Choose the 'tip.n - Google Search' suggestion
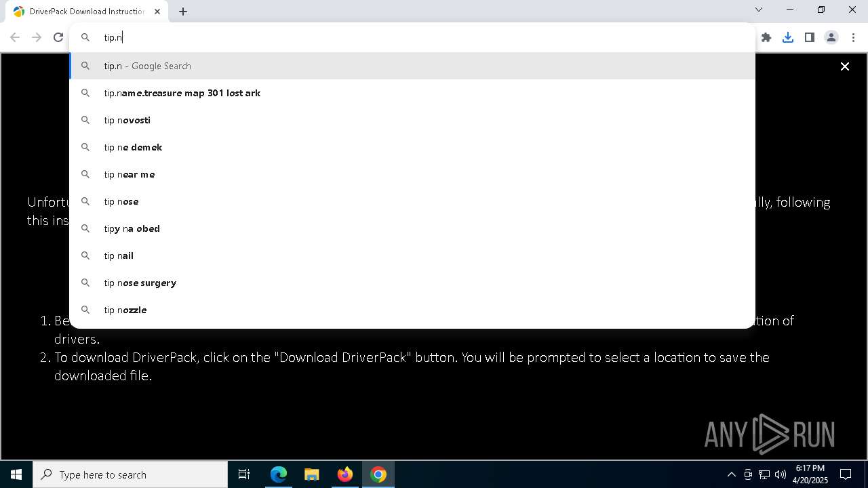Viewport: 868px width, 488px height. [412, 66]
